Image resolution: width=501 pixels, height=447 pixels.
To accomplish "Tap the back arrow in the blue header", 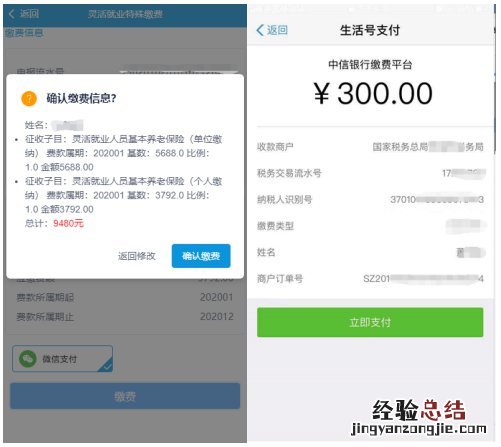I will coord(11,14).
